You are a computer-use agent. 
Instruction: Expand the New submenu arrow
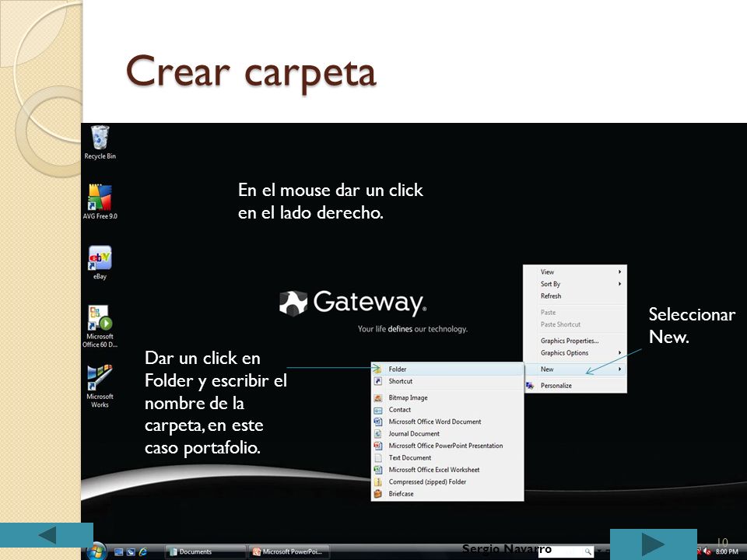point(620,369)
